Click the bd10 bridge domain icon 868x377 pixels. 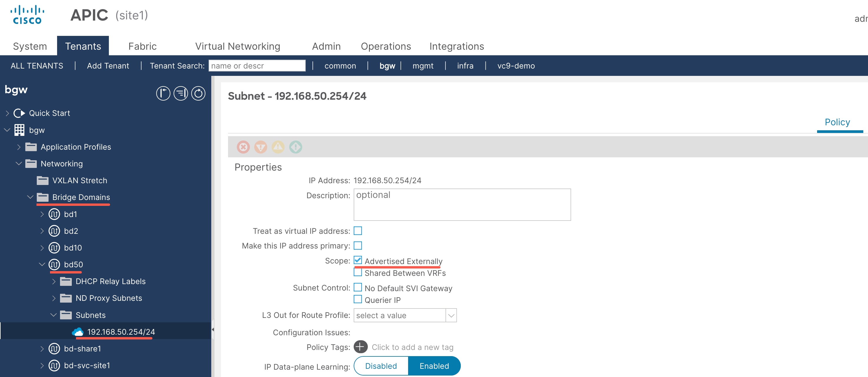54,248
